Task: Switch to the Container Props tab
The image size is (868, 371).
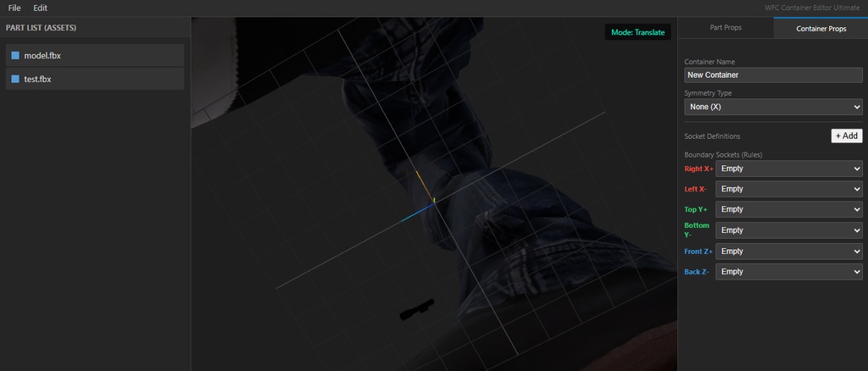Action: pyautogui.click(x=821, y=28)
